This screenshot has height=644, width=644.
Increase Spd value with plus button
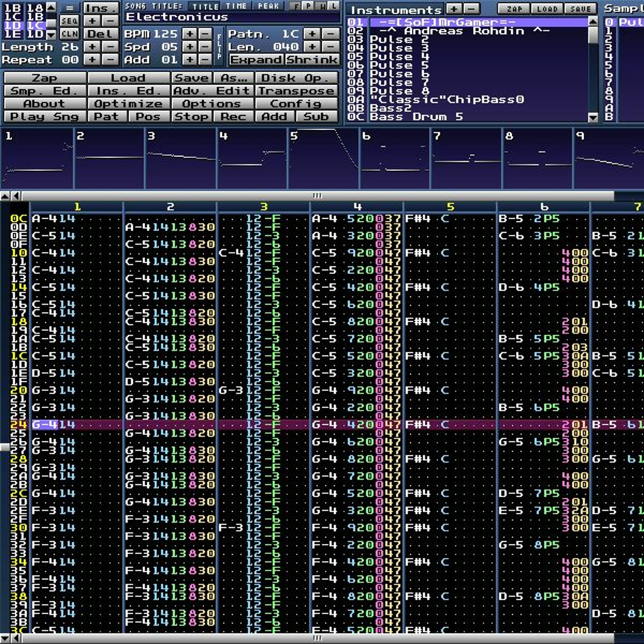pyautogui.click(x=190, y=47)
